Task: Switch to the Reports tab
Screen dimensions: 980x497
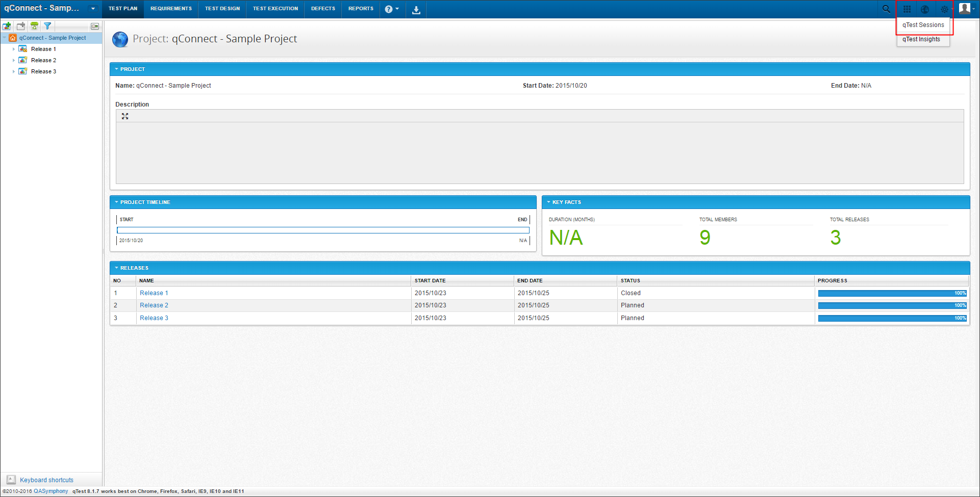Action: point(361,9)
